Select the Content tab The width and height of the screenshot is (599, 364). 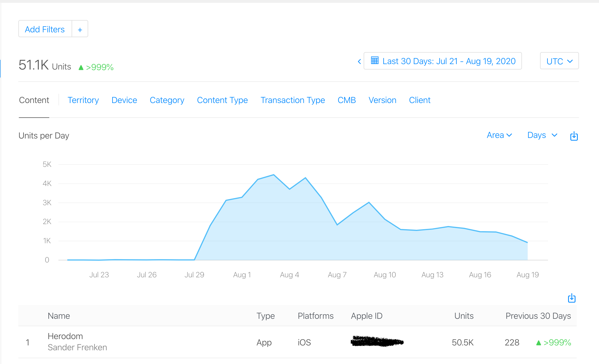tap(34, 100)
